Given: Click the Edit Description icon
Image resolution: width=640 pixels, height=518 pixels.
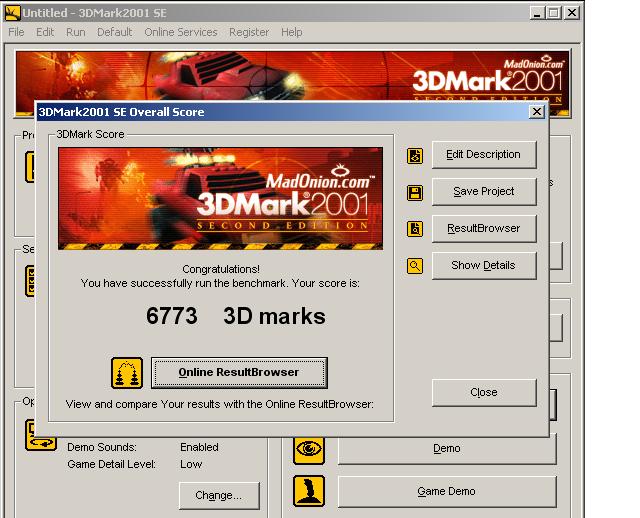Looking at the screenshot, I should (415, 156).
